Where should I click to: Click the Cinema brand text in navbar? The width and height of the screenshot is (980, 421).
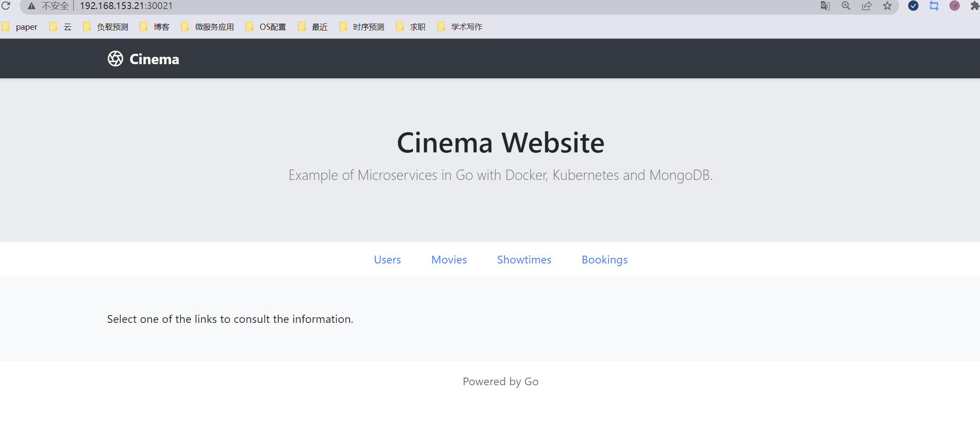(154, 59)
